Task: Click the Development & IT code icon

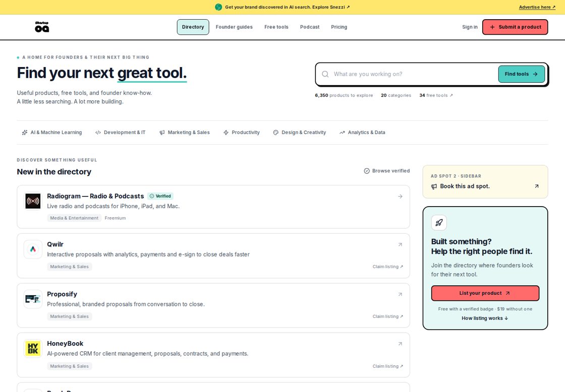Action: 98,133
